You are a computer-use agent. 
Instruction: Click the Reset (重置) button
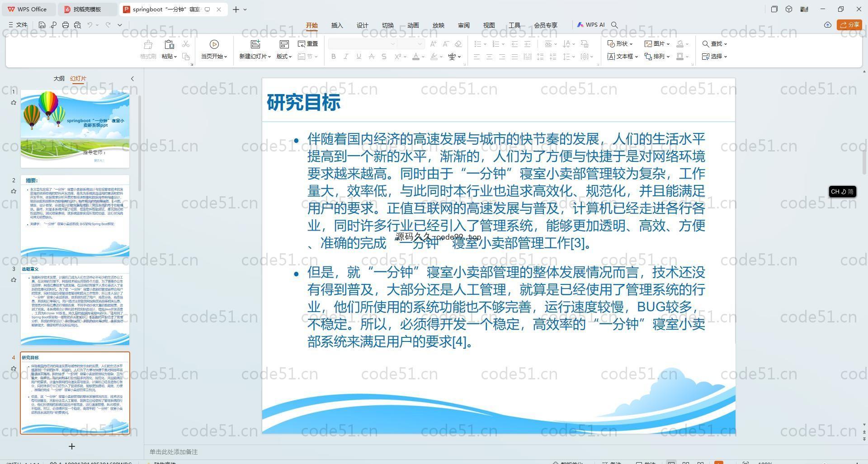click(x=308, y=44)
